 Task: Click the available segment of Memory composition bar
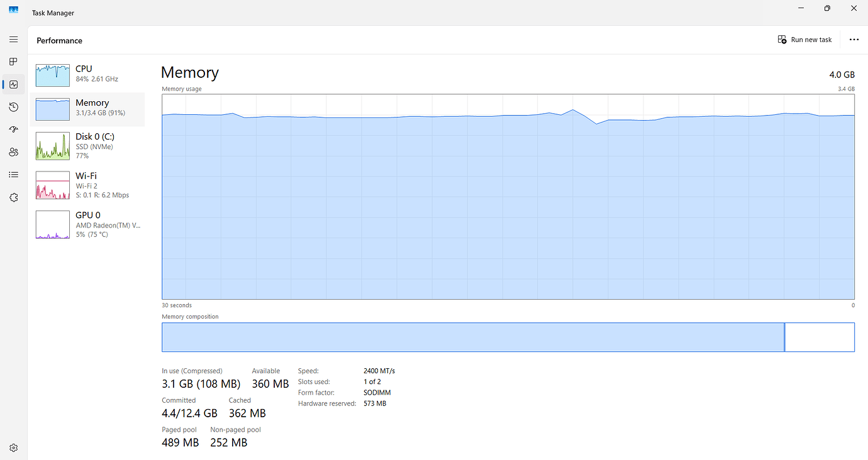coord(820,337)
